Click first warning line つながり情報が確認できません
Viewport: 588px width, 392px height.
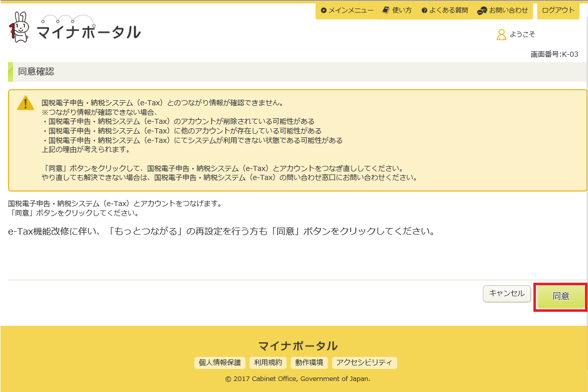163,103
